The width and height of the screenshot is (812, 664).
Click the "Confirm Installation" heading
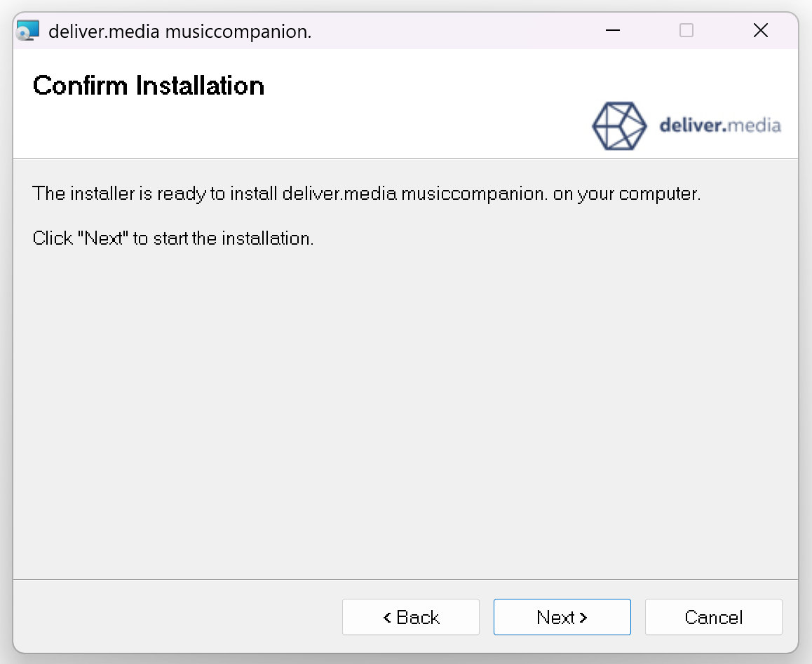tap(149, 86)
